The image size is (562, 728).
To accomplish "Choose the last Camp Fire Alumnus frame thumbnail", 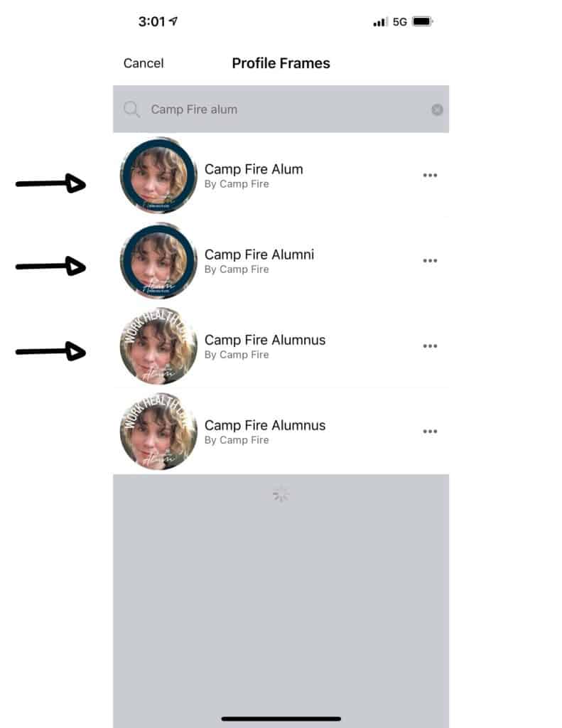I will pyautogui.click(x=158, y=432).
